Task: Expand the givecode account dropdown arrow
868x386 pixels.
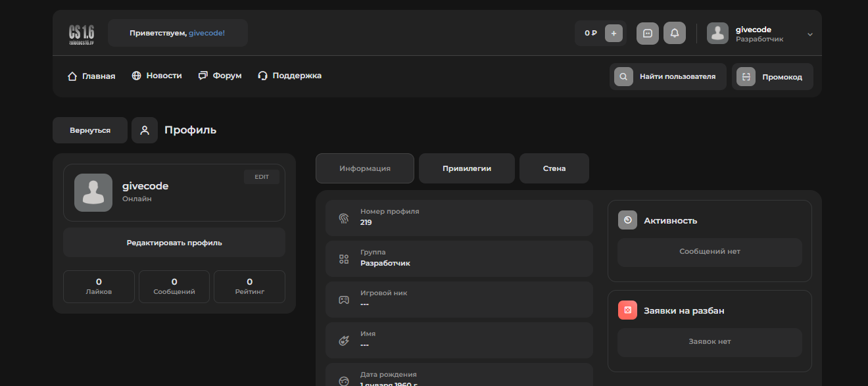Action: 810,34
